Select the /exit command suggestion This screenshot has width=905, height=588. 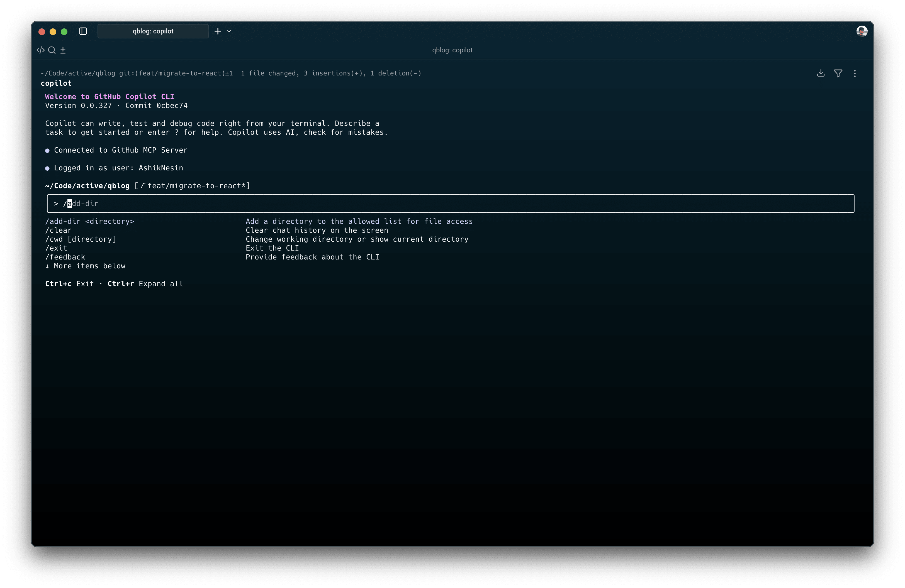click(56, 248)
